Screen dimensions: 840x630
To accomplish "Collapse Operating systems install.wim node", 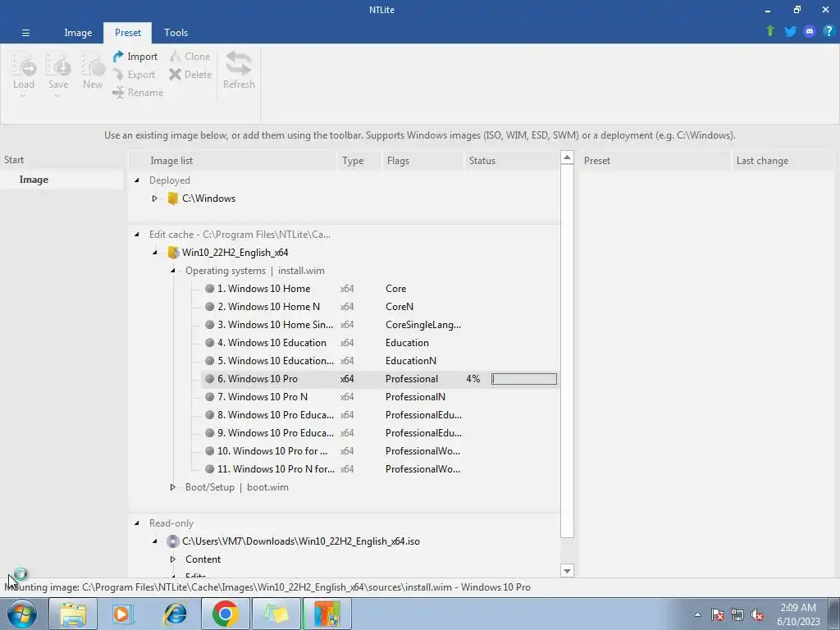I will pyautogui.click(x=173, y=271).
